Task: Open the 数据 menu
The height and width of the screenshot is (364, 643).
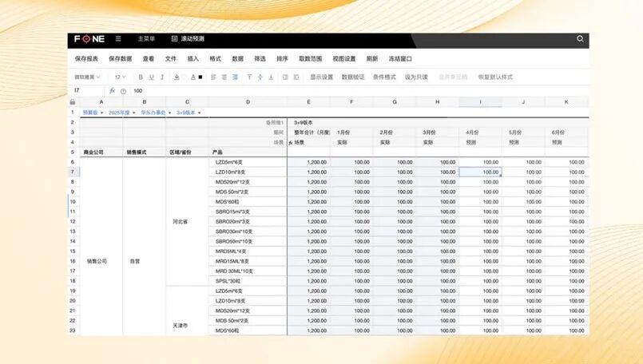Action: tap(237, 59)
